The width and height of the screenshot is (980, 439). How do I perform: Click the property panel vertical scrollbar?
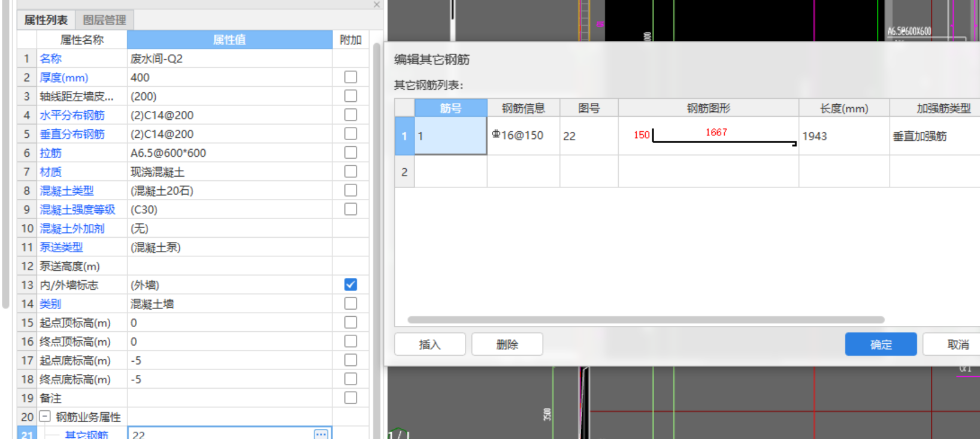(377, 240)
